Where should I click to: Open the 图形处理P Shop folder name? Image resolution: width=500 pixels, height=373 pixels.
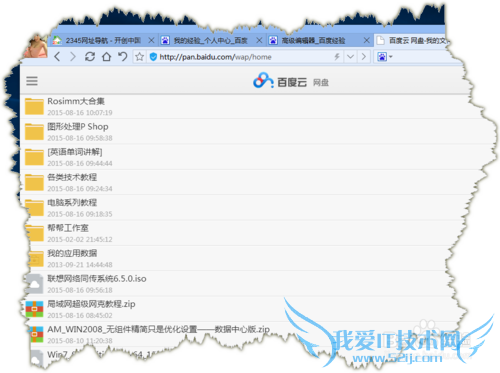(78, 127)
